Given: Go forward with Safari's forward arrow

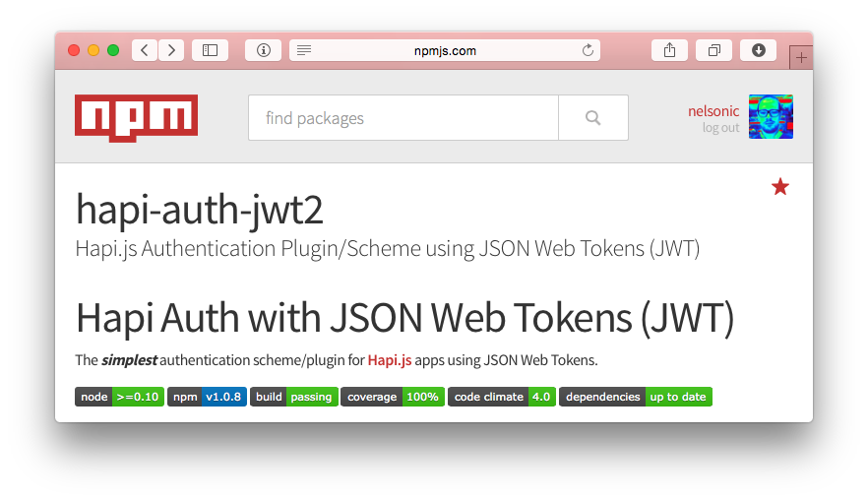Looking at the screenshot, I should click(171, 50).
